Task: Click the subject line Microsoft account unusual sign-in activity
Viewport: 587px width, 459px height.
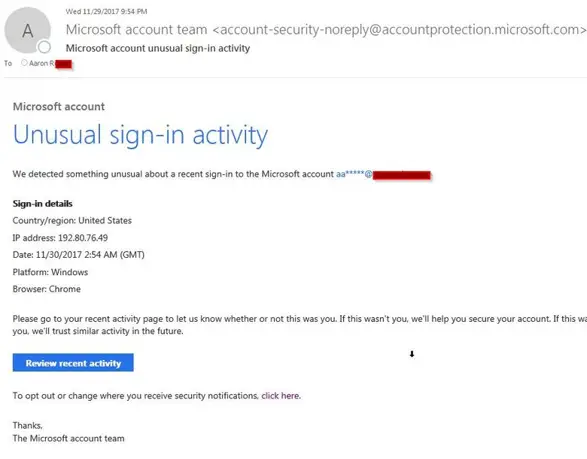Action: [158, 48]
